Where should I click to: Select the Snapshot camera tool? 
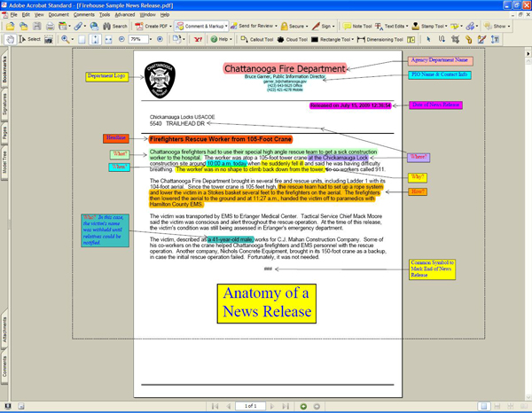coord(49,39)
